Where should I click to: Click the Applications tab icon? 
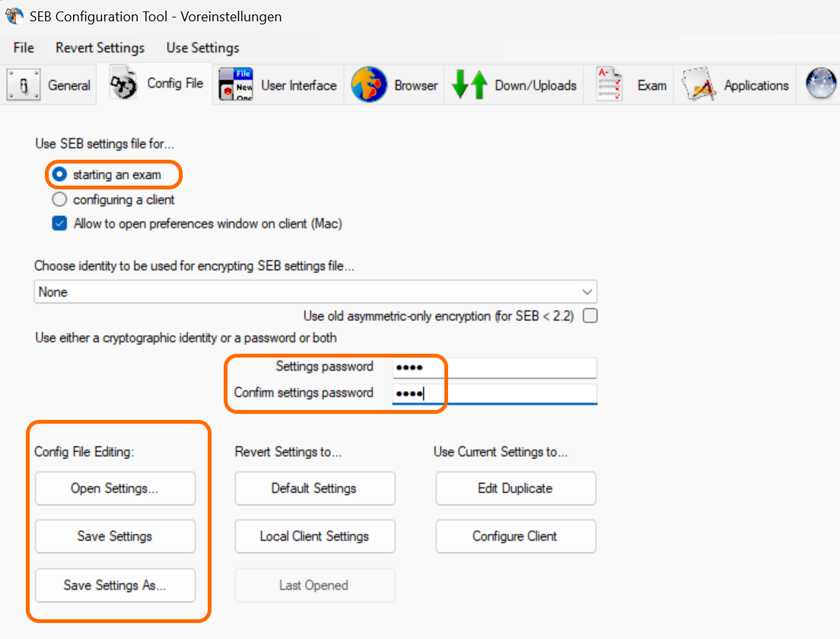(698, 85)
